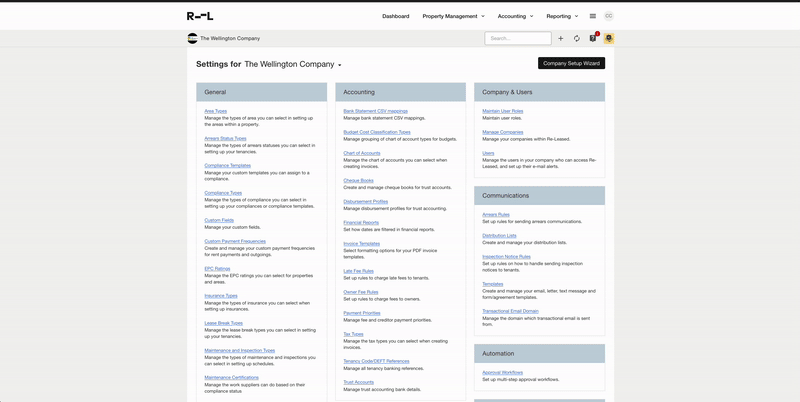Open the CC user avatar
This screenshot has width=800, height=402.
click(x=609, y=16)
